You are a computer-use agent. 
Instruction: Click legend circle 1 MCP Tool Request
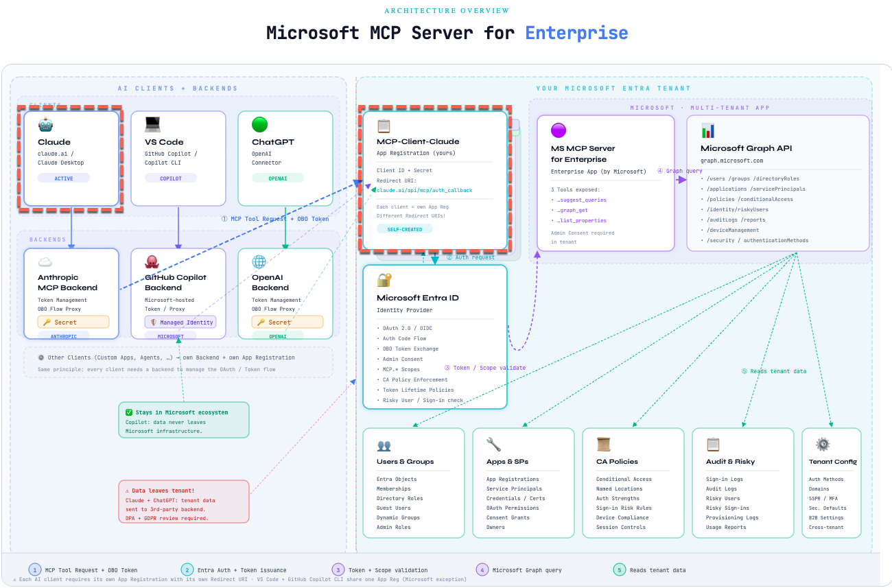click(35, 569)
